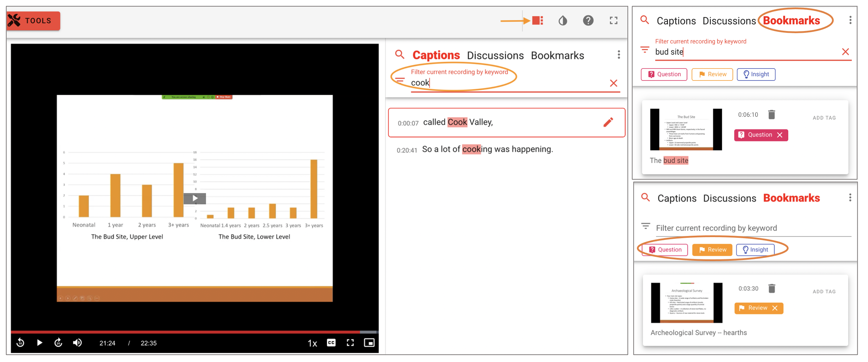Enable picture-in-picture mode
868x362 pixels.
pyautogui.click(x=369, y=343)
